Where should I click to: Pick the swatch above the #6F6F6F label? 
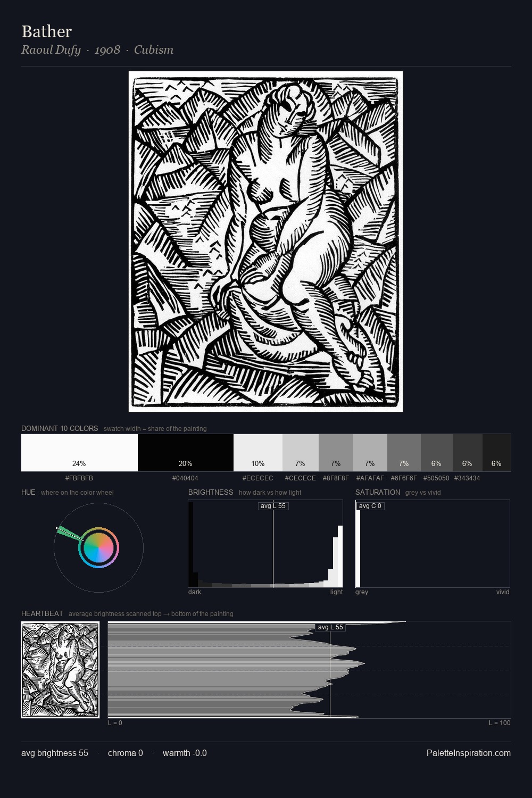[x=404, y=453]
